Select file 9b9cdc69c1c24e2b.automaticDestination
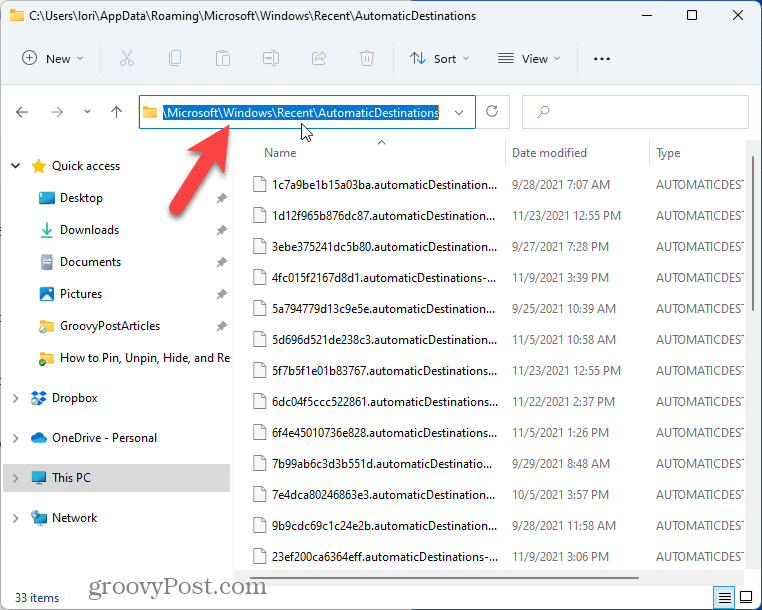Screen dimensions: 762x610 click(384, 526)
